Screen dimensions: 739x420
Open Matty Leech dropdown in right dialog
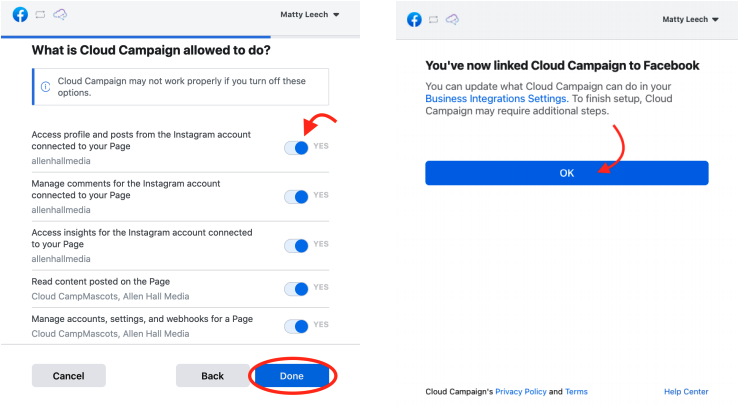pos(690,19)
